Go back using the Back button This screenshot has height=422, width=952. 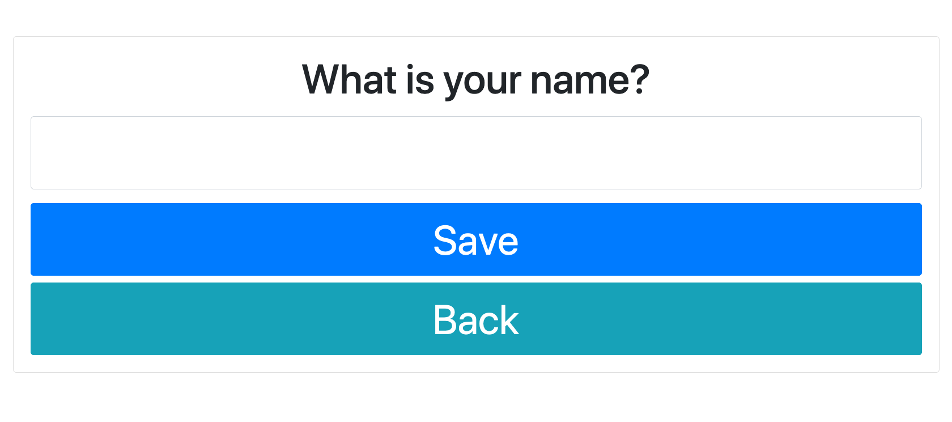(x=475, y=319)
